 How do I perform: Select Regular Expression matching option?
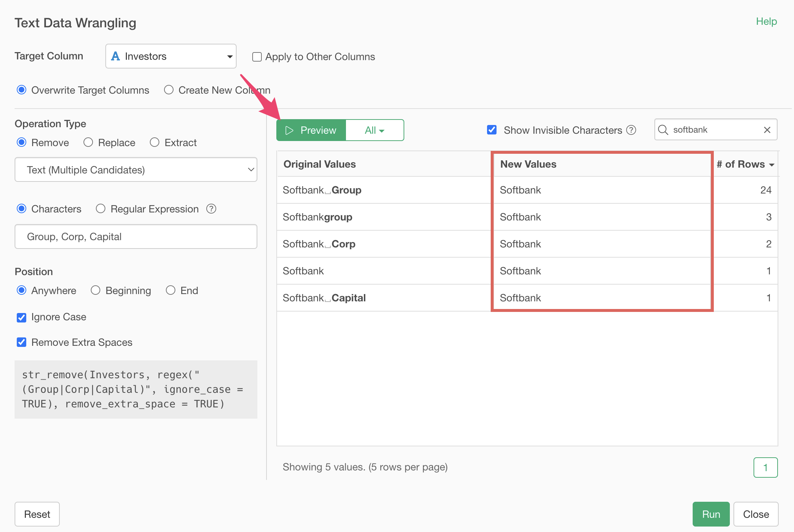tap(101, 209)
